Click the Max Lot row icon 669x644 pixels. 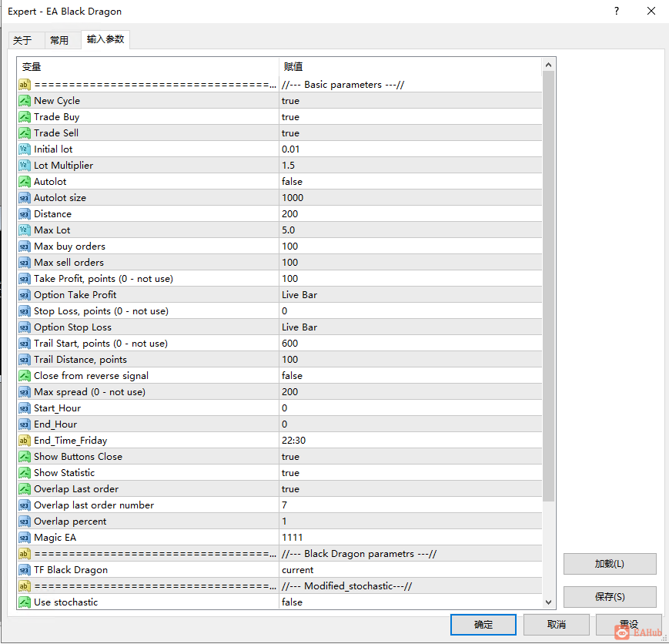click(25, 230)
